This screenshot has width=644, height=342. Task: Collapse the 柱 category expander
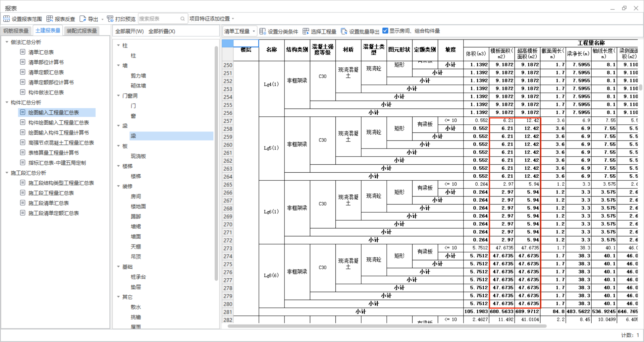point(118,45)
